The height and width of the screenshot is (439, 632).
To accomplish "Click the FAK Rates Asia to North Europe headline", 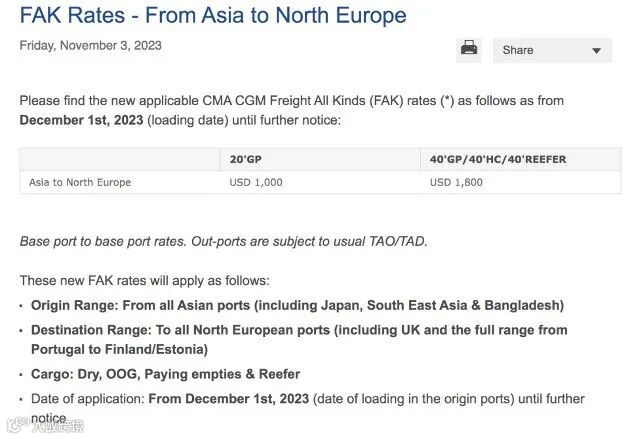I will tap(213, 16).
